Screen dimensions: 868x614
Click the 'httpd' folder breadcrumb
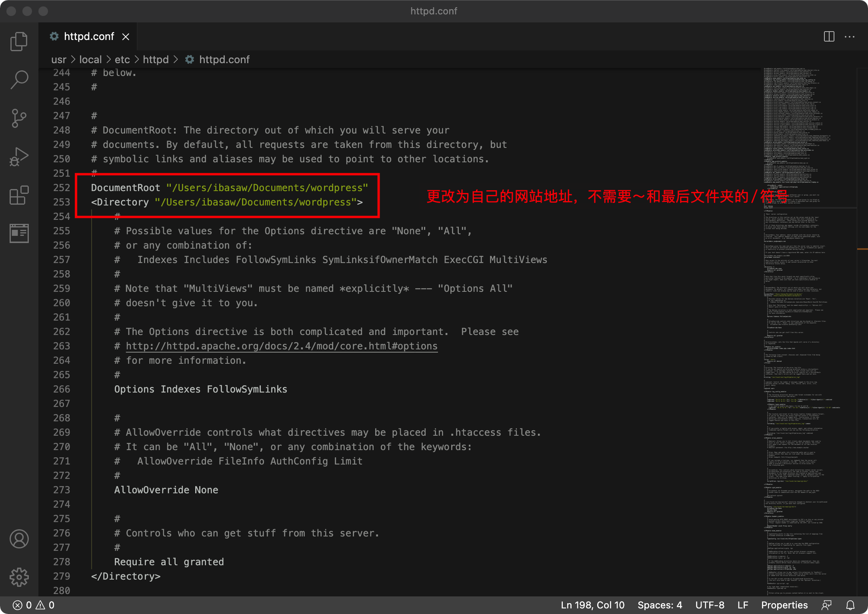[x=156, y=60]
